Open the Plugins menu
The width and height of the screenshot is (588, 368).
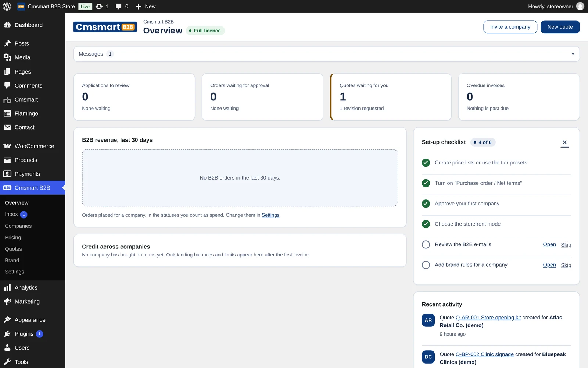(33, 334)
